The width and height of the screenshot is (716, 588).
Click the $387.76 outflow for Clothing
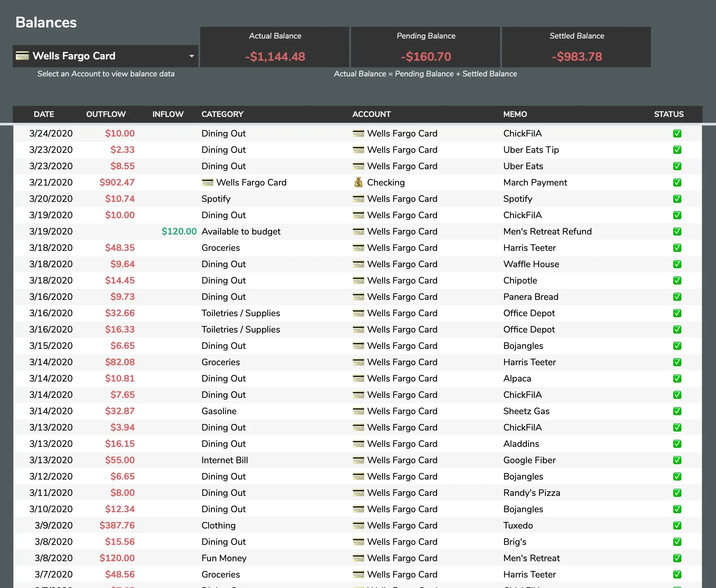pyautogui.click(x=117, y=525)
